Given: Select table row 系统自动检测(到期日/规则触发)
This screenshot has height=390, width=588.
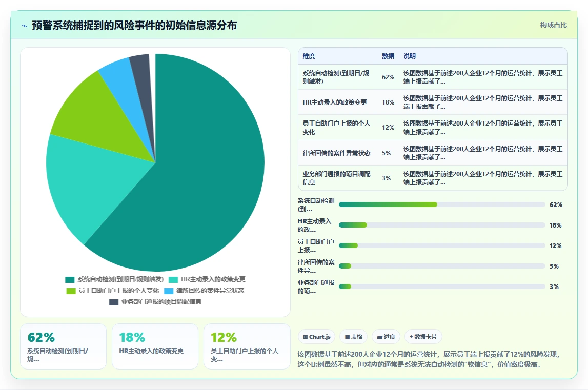Looking at the screenshot, I should (x=433, y=77).
